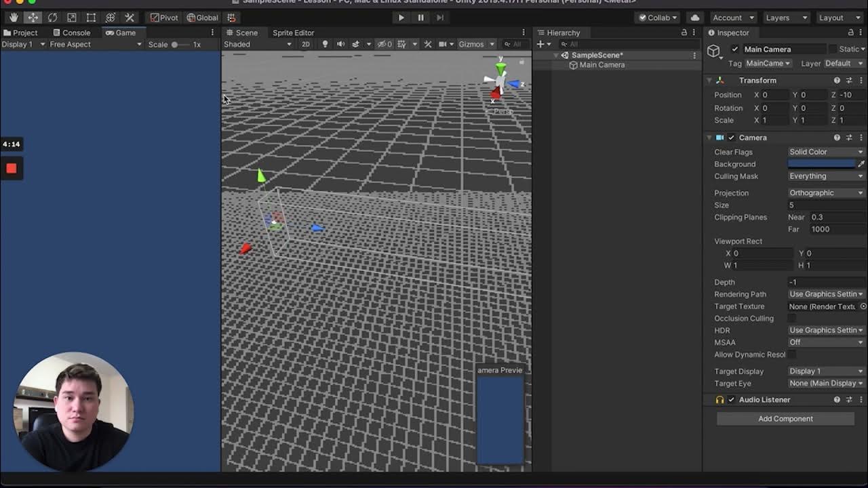Switch to the Project tab
The image size is (868, 488).
coord(20,33)
